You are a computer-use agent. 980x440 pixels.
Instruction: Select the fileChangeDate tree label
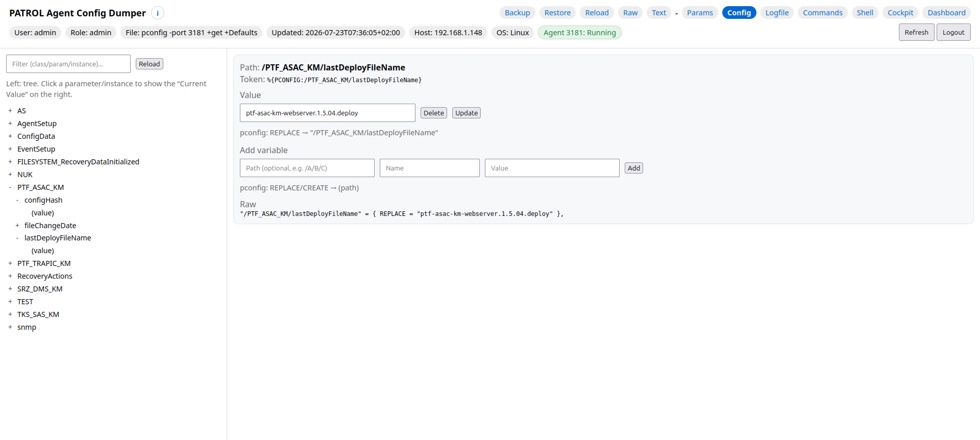[50, 225]
